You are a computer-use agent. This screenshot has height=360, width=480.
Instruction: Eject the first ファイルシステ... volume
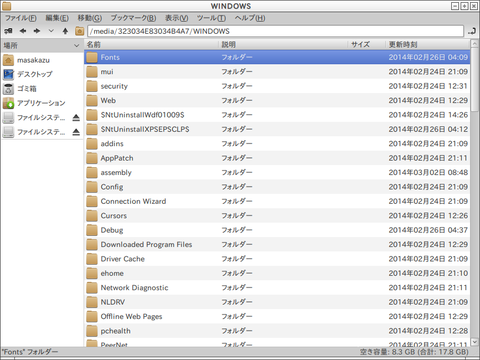(76, 118)
